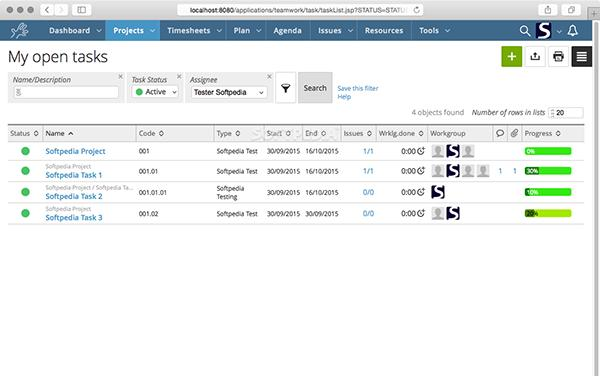Click the Twproject hand logo

tap(19, 31)
